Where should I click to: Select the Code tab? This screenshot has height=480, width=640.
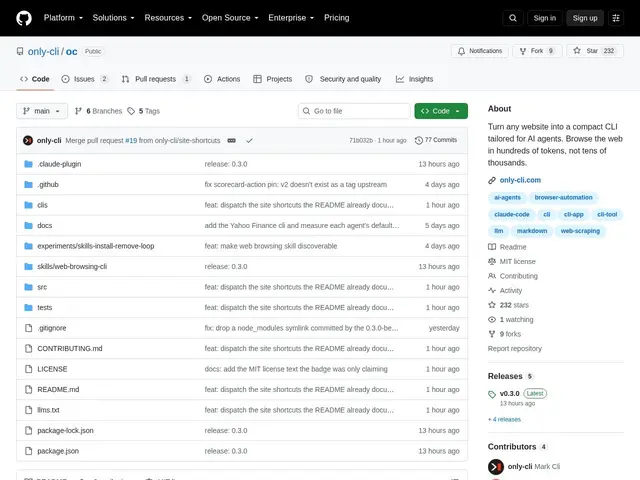35,79
